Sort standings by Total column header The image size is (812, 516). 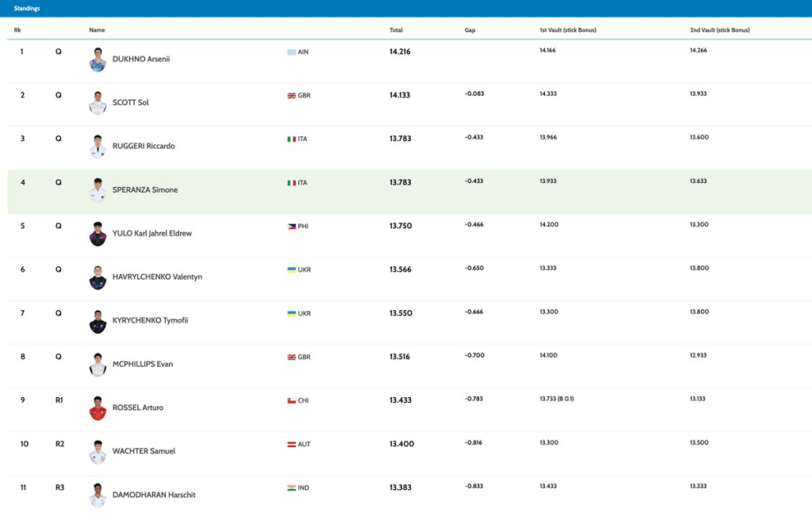396,30
